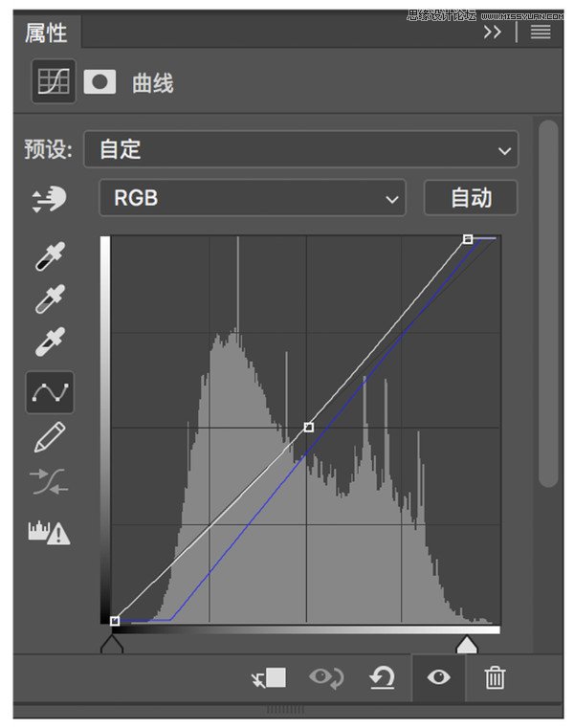574x728 pixels.
Task: Click the histogram recalculation warning icon
Action: (49, 532)
